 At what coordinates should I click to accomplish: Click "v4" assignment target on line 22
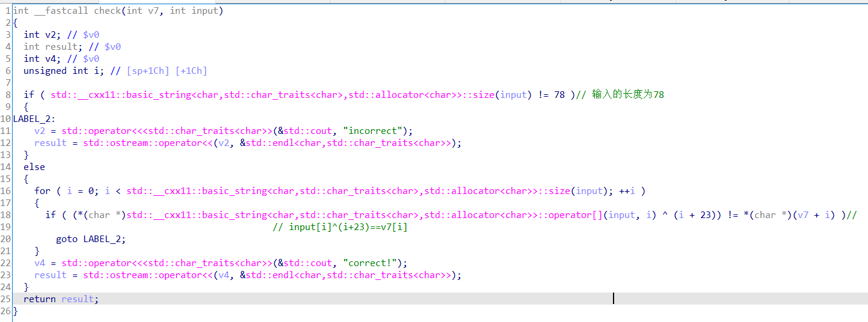coord(40,263)
